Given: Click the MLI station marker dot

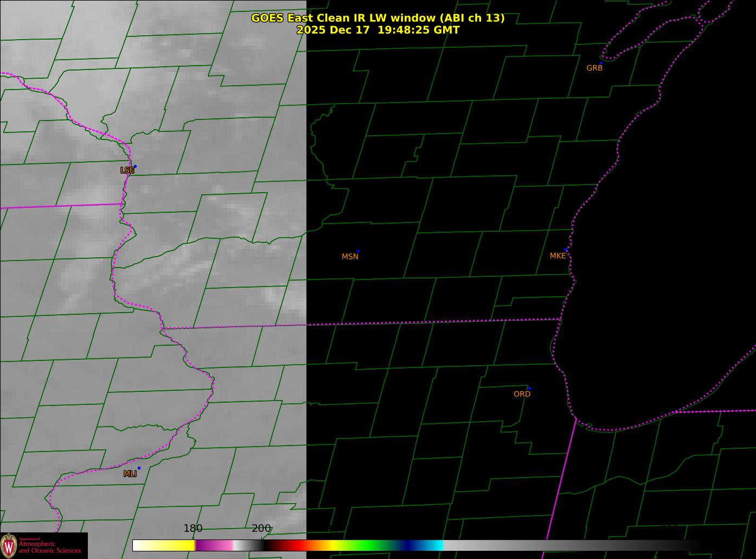Looking at the screenshot, I should click(x=139, y=468).
